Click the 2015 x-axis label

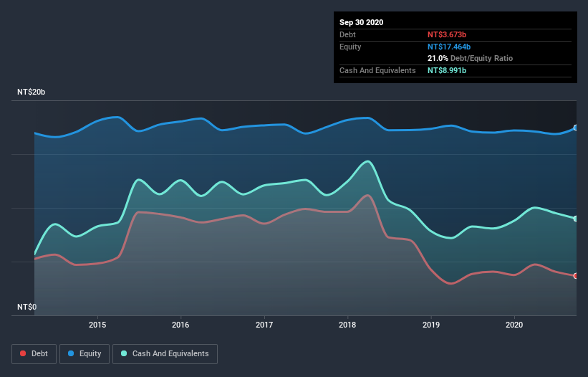click(x=97, y=325)
